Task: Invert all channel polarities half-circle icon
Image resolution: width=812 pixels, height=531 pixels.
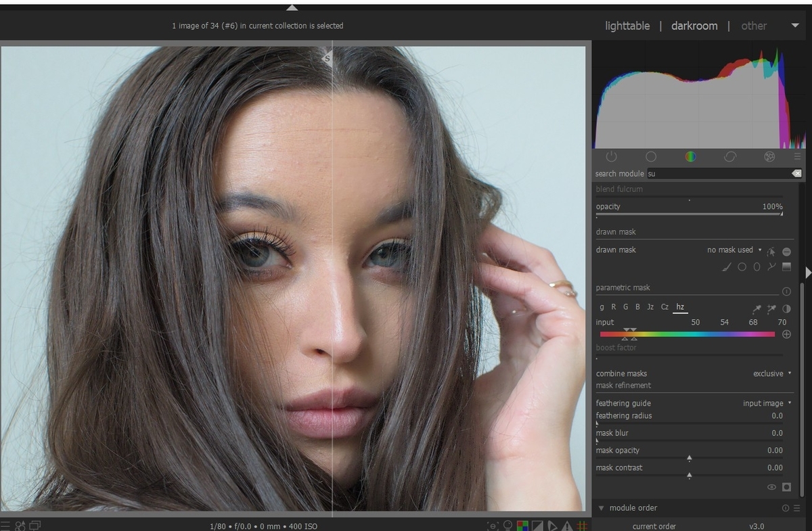Action: 786,308
